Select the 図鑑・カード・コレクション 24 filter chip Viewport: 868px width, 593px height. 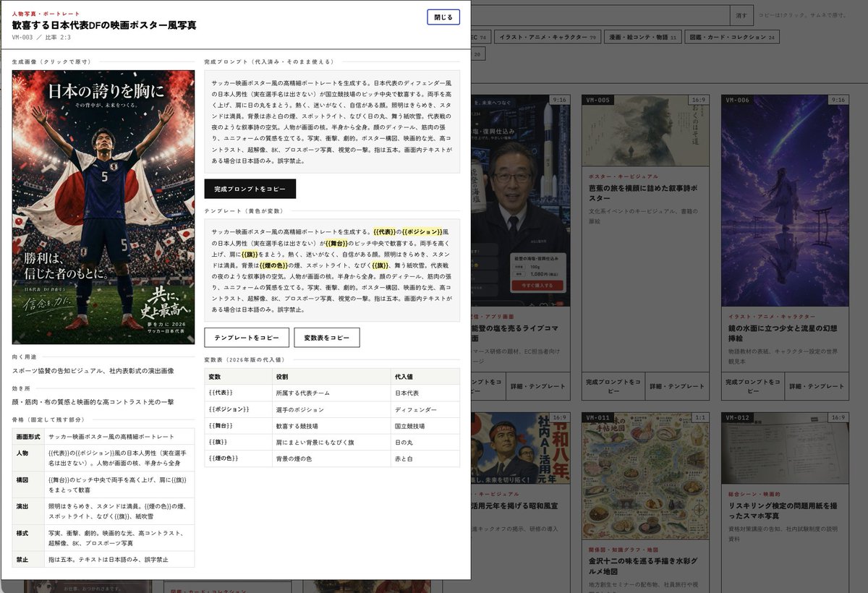click(733, 37)
